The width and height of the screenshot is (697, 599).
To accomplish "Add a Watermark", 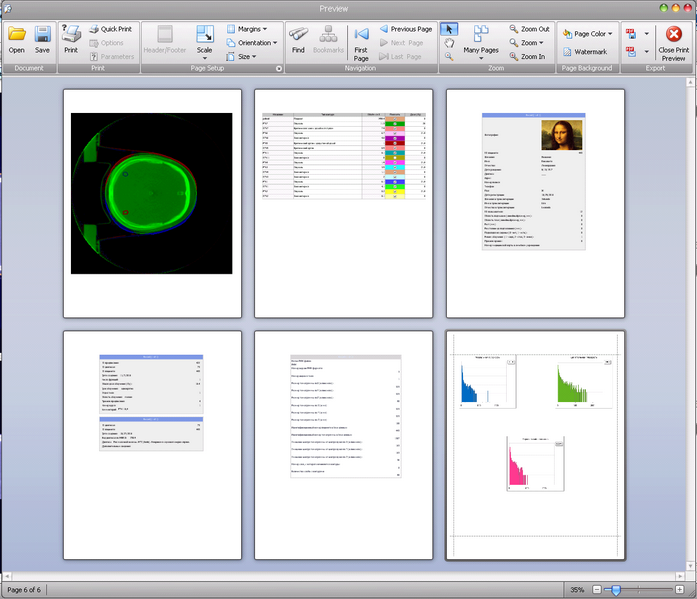I will click(x=584, y=52).
